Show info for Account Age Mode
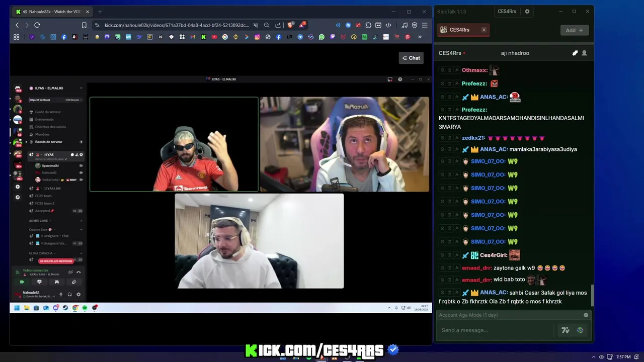This screenshot has height=362, width=644. pos(586,315)
